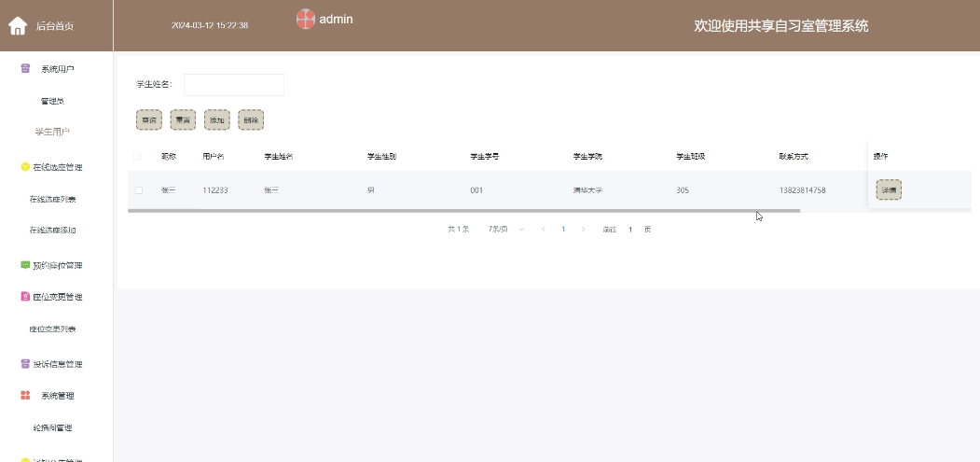Click the red grid icon beside 系统管理
The image size is (980, 462).
tap(25, 396)
